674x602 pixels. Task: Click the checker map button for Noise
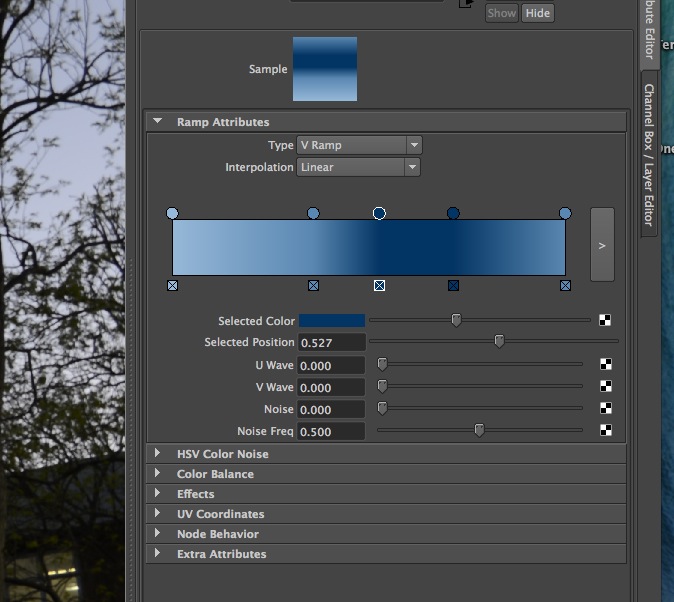(605, 409)
